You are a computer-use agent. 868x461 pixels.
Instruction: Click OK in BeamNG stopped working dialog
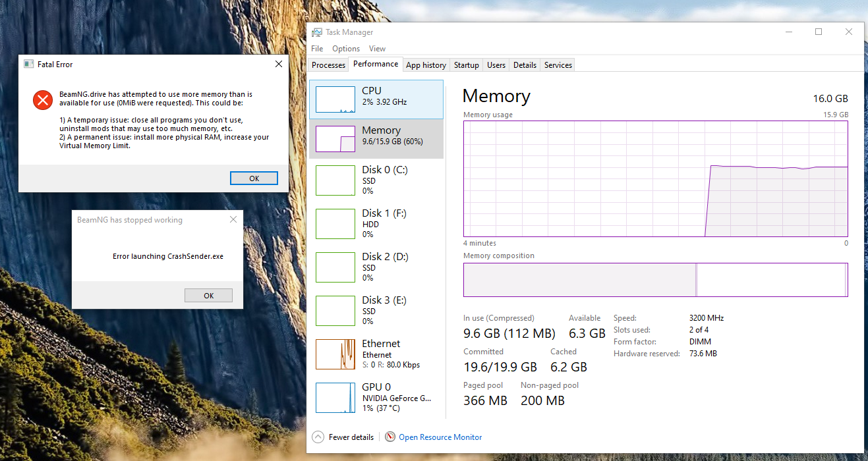tap(209, 296)
